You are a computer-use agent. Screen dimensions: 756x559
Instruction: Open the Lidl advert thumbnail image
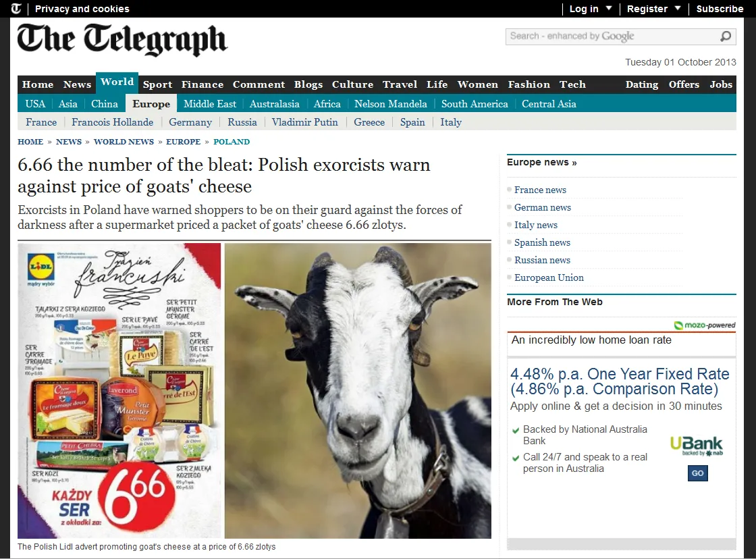pyautogui.click(x=119, y=391)
